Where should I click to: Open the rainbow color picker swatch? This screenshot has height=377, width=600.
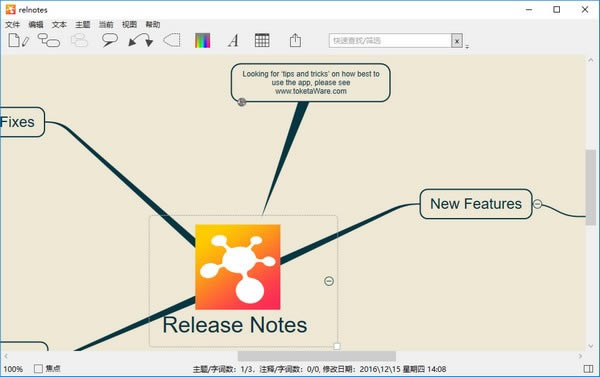(202, 41)
